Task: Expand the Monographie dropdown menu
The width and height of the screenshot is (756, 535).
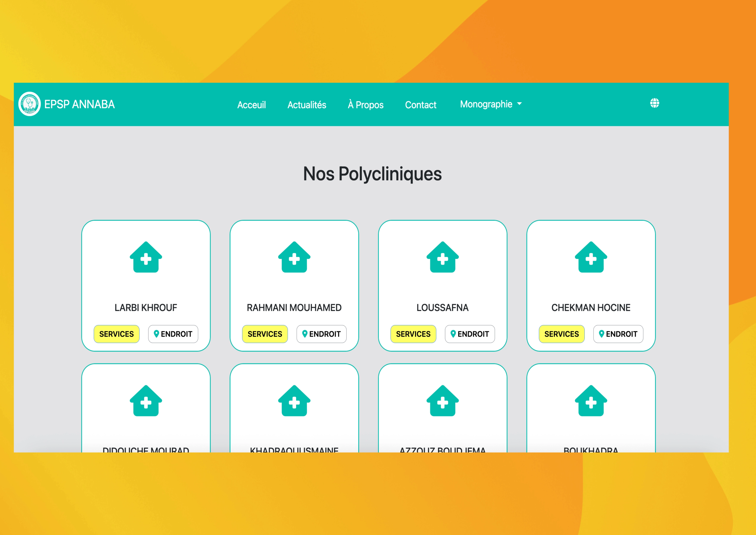Action: pyautogui.click(x=491, y=104)
